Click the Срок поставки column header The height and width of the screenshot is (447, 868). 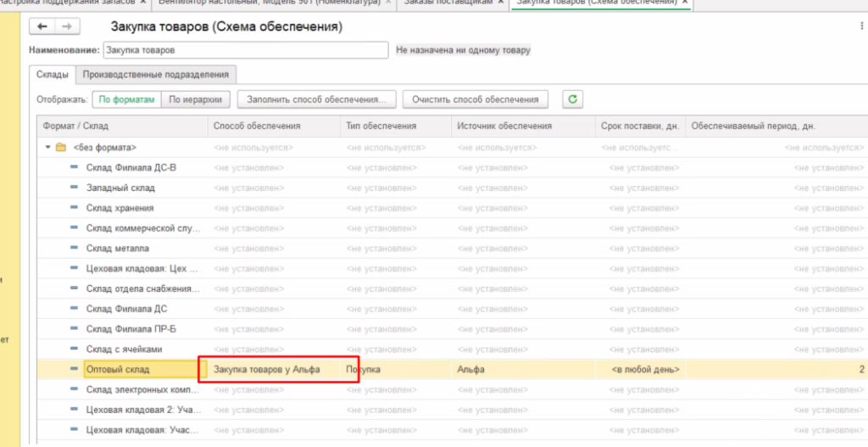click(x=639, y=126)
